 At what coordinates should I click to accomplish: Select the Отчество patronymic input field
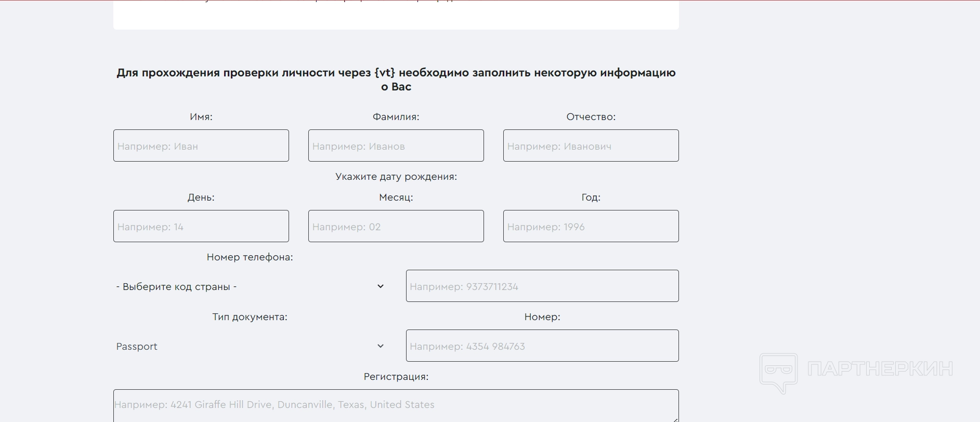coord(591,146)
